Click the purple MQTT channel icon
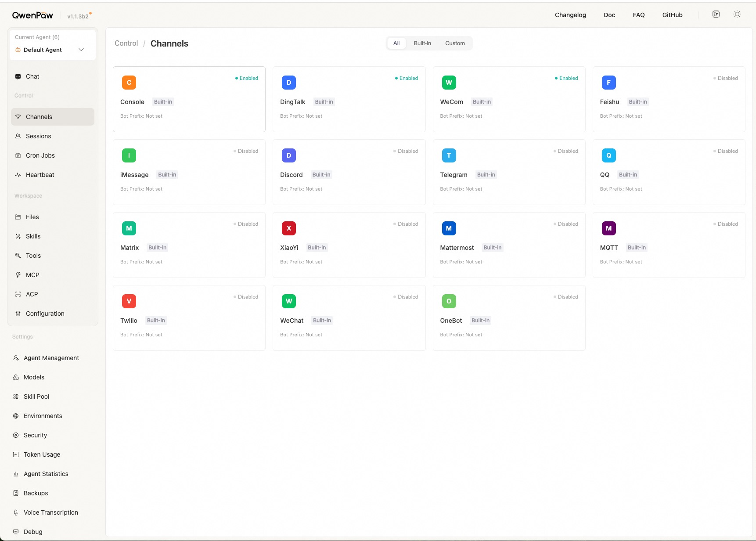This screenshot has height=541, width=756. coord(608,228)
